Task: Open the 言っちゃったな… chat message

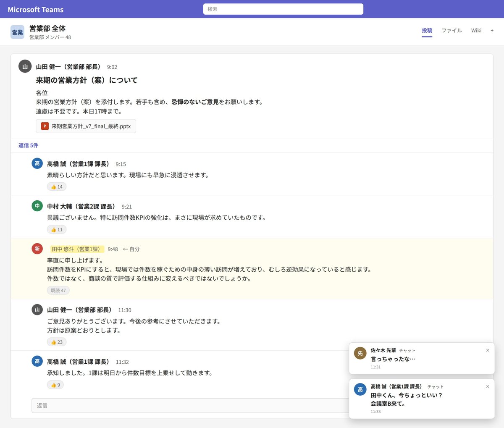Action: pos(393,359)
